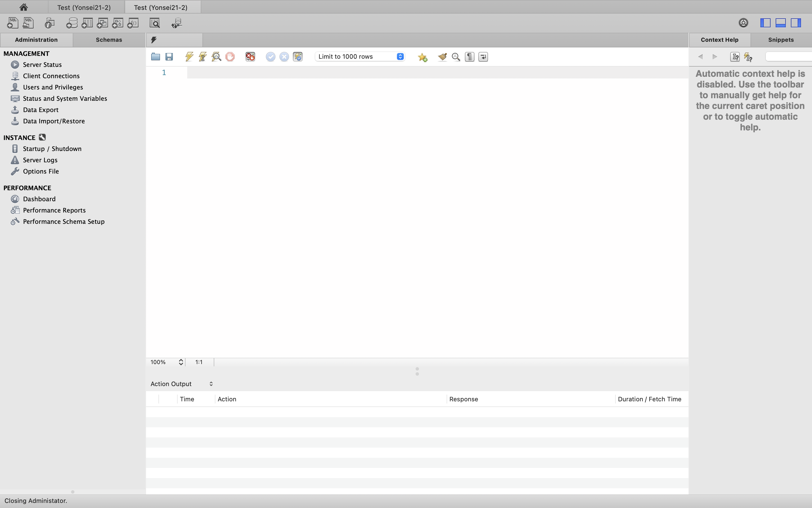The image size is (812, 508).
Task: Toggle continue-on-error execution mode
Action: click(x=250, y=56)
